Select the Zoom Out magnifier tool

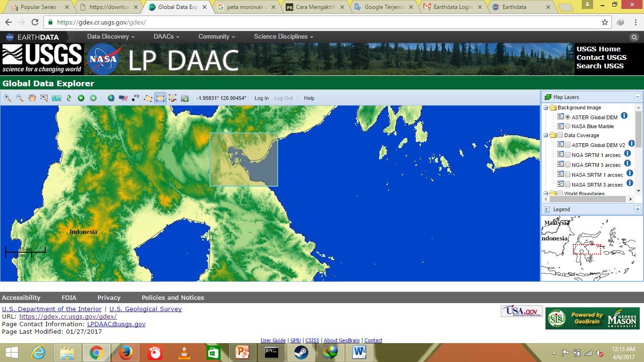point(18,98)
